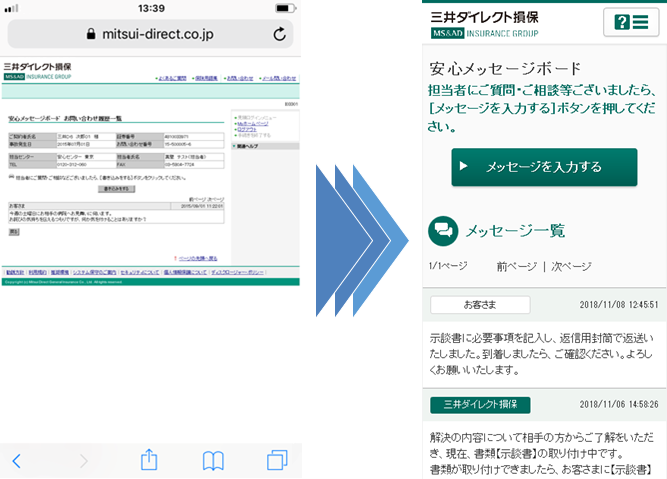The height and width of the screenshot is (479, 667).
Task: Open the 個人情報保護について footer link
Action: 185,272
